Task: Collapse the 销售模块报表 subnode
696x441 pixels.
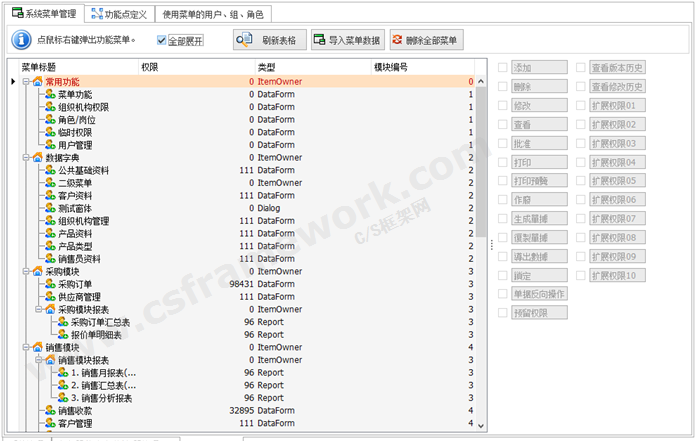Action: (39, 360)
